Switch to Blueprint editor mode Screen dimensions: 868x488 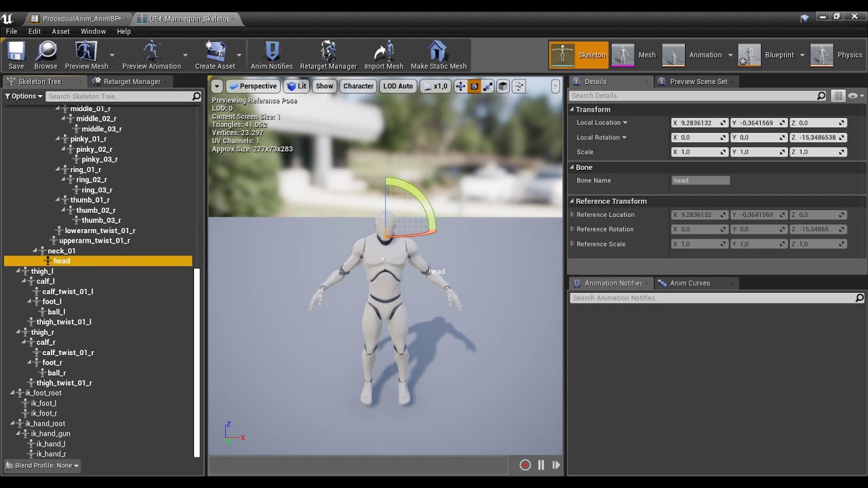(x=767, y=55)
